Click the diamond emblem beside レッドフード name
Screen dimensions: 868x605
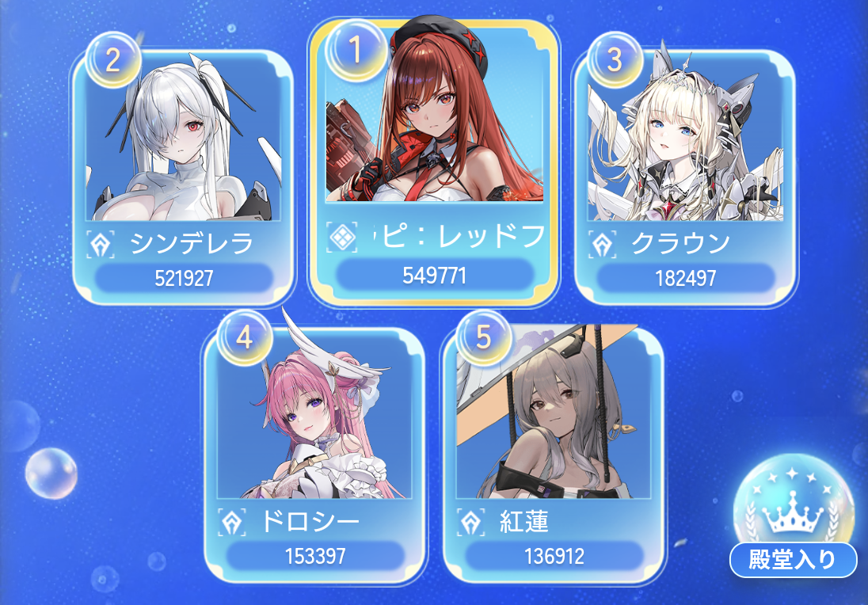coord(342,238)
